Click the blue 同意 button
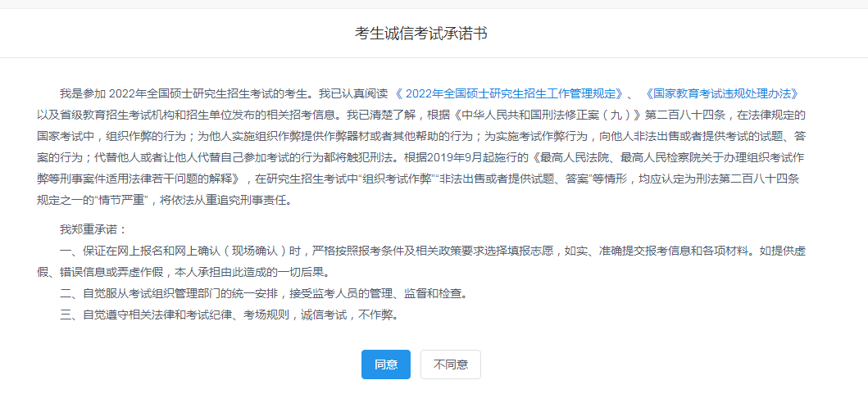 (x=386, y=364)
